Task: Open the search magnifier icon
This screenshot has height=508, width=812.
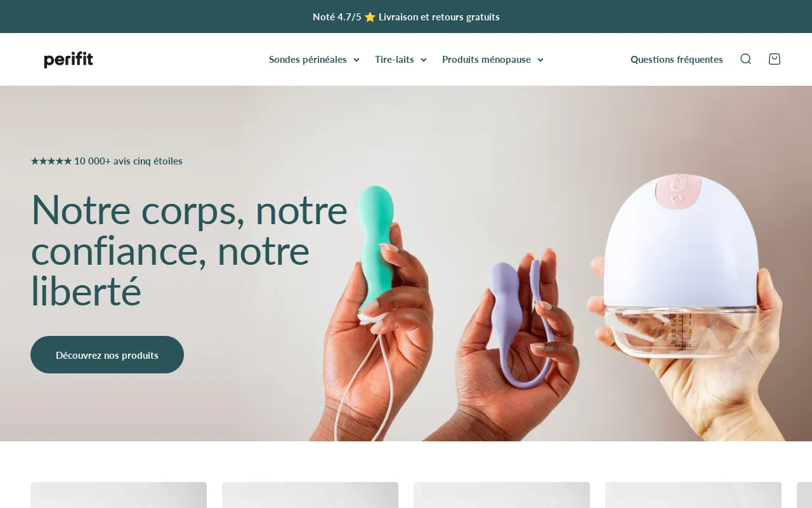Action: point(745,59)
